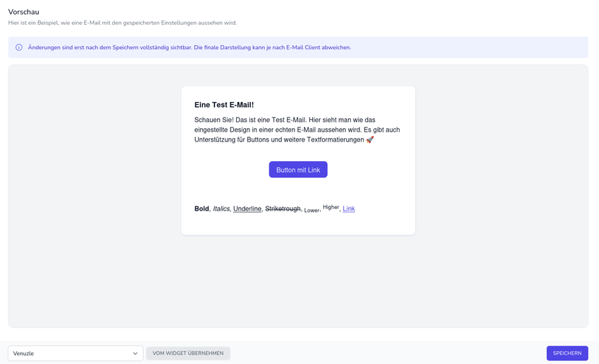This screenshot has width=599, height=364.
Task: Click the "Underline" sample text
Action: click(x=247, y=209)
